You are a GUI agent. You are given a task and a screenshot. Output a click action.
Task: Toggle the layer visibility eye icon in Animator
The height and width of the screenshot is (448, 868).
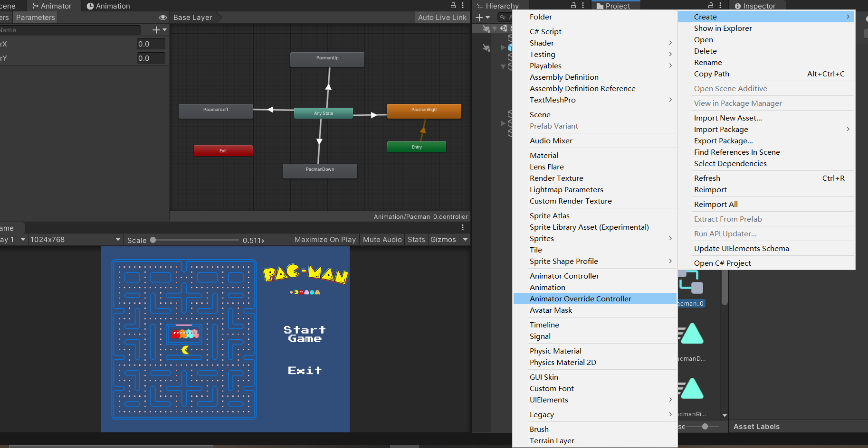(163, 18)
